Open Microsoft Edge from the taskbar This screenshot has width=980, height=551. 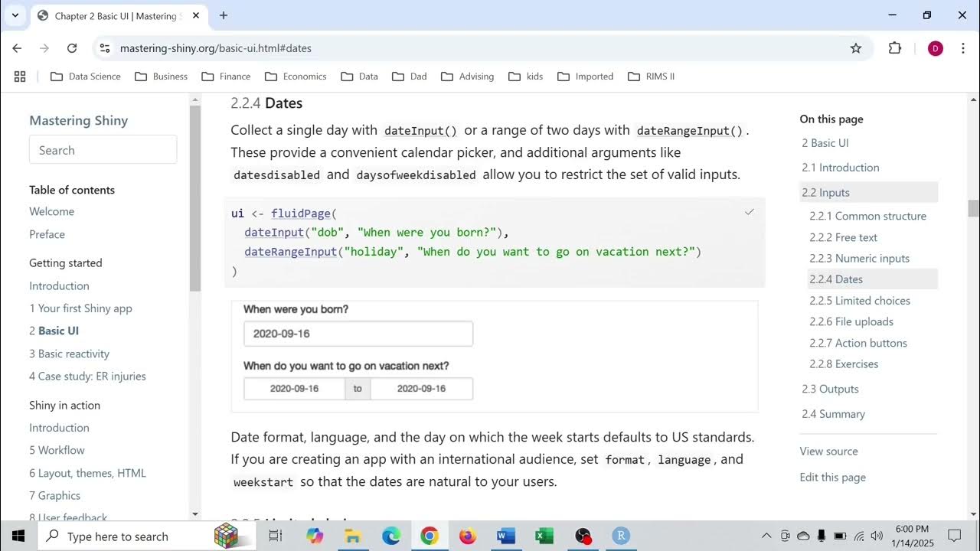point(391,536)
